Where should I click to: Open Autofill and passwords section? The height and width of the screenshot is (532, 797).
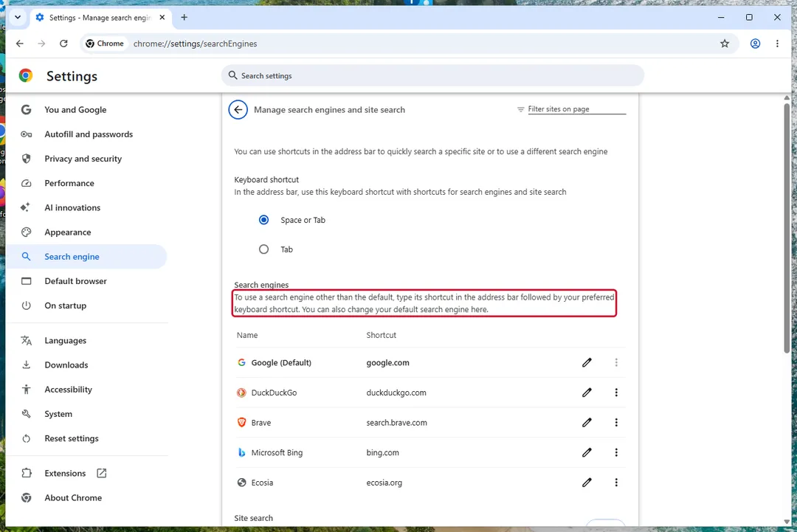tap(86, 134)
